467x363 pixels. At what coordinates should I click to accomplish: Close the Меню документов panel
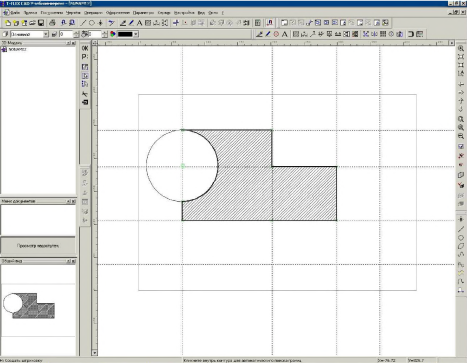[x=73, y=201]
